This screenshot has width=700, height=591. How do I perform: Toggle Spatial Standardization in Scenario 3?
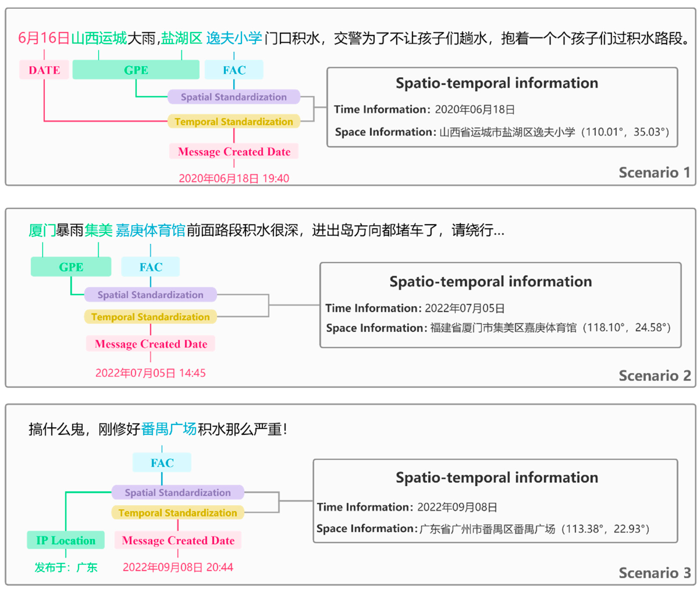click(x=178, y=493)
